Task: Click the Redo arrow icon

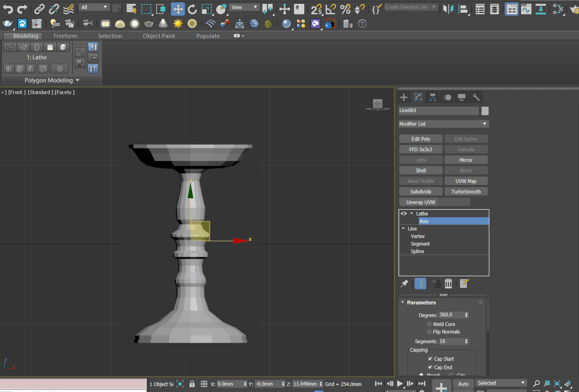Action: pos(22,9)
